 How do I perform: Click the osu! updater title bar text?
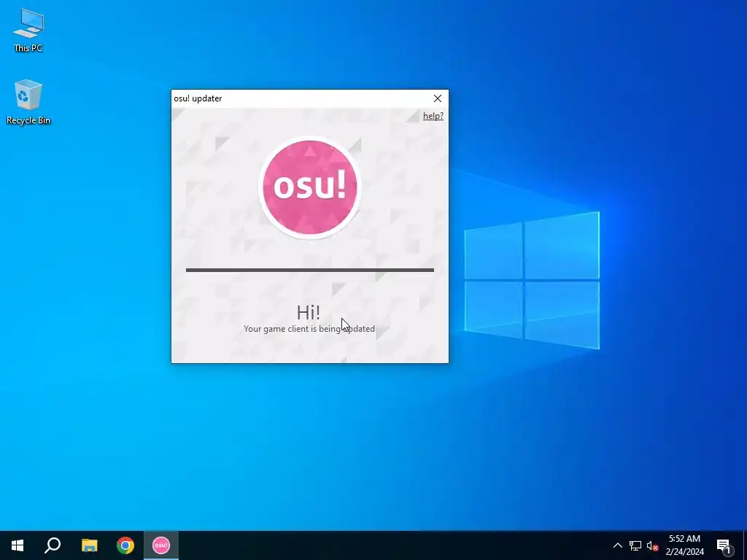click(198, 98)
